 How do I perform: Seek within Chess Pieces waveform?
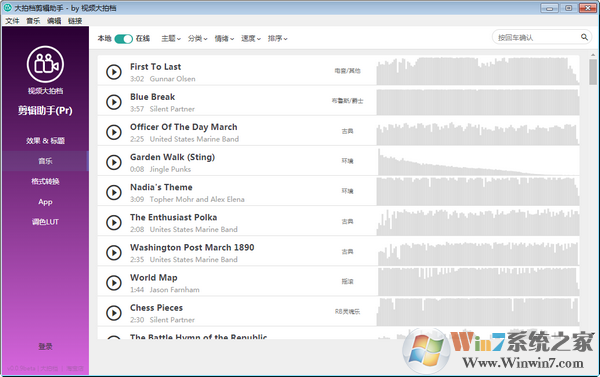click(x=478, y=312)
